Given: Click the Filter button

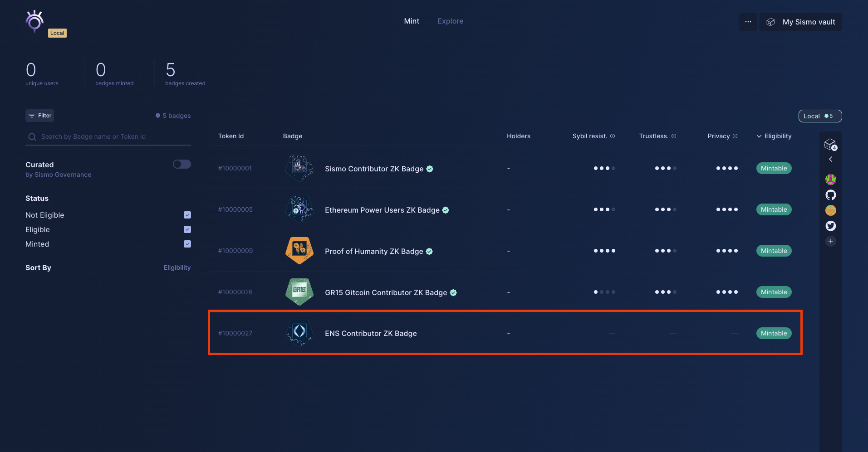Looking at the screenshot, I should pos(39,116).
